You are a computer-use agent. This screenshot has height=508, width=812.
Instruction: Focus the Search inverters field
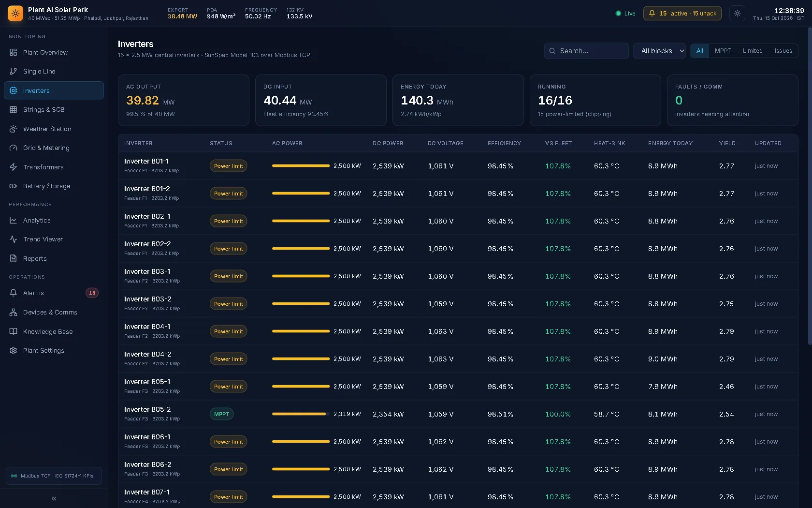coord(586,51)
